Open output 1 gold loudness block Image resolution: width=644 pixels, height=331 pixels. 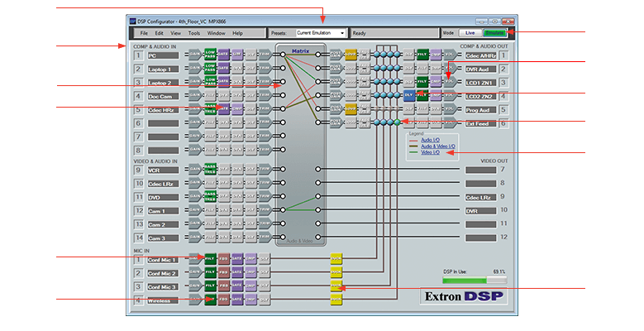click(351, 55)
